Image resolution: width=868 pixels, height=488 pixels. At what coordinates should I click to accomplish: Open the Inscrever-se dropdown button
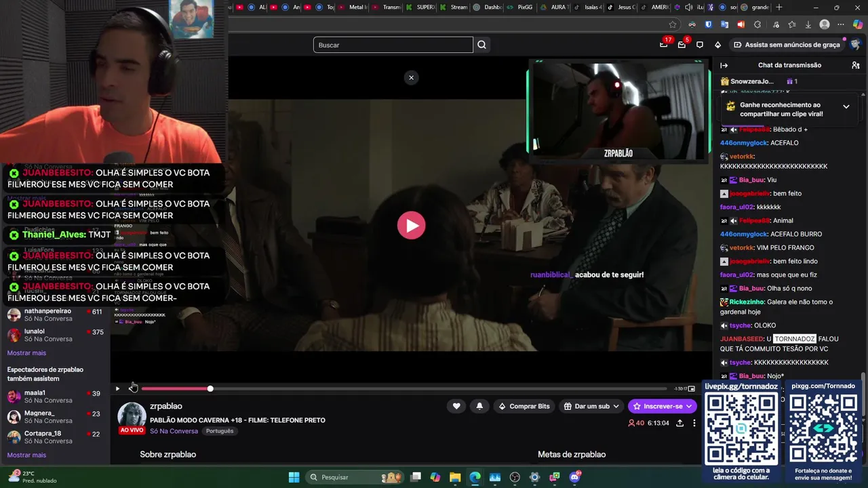(x=663, y=406)
